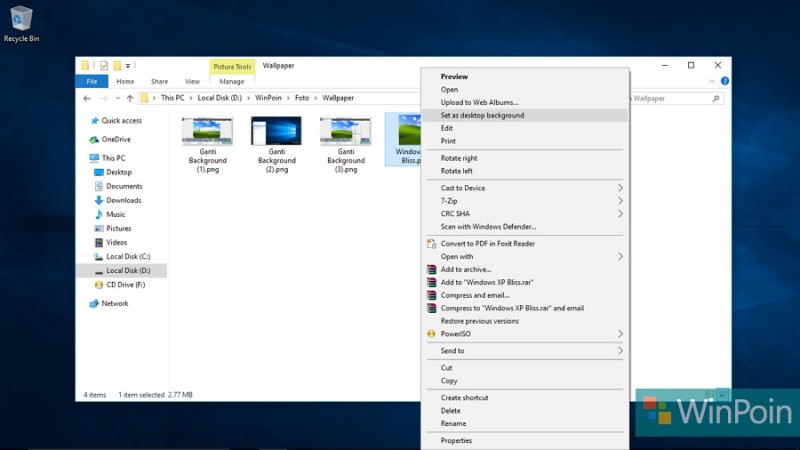Click Foto in the address breadcrumb
The width and height of the screenshot is (800, 450).
[302, 98]
